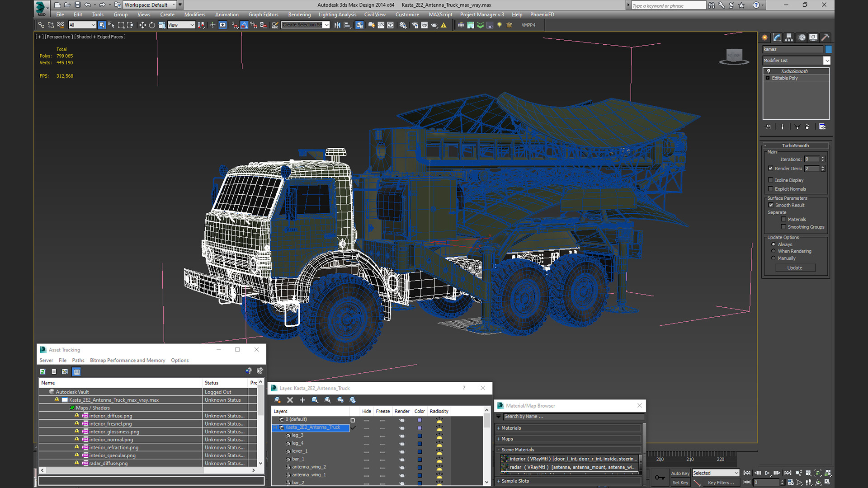Select the Manually update option
868x488 pixels.
click(x=774, y=258)
